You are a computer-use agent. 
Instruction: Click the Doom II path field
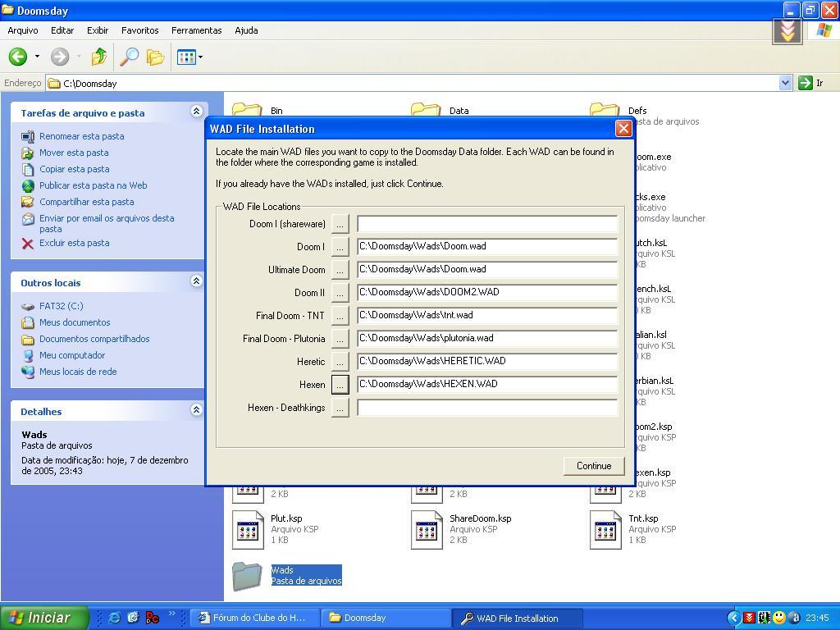[487, 293]
